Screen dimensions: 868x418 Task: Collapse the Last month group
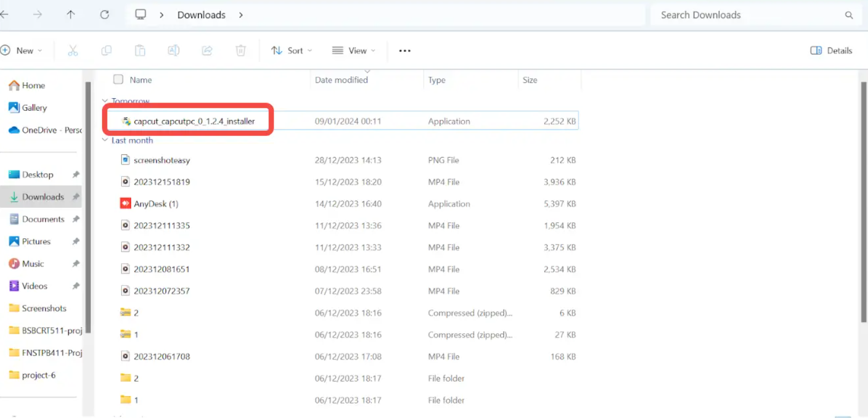pos(105,141)
